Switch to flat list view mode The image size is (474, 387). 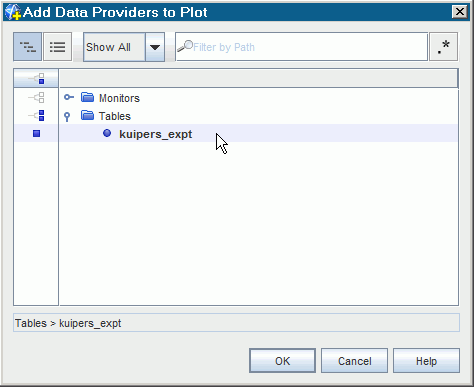tap(57, 47)
